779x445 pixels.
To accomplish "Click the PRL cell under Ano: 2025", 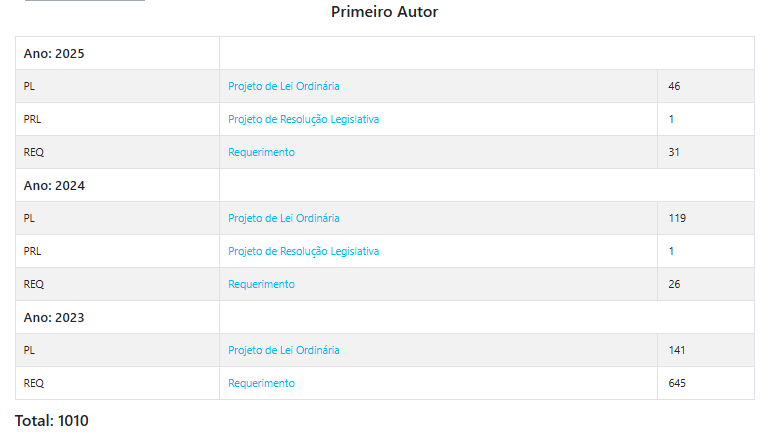I will click(x=33, y=119).
